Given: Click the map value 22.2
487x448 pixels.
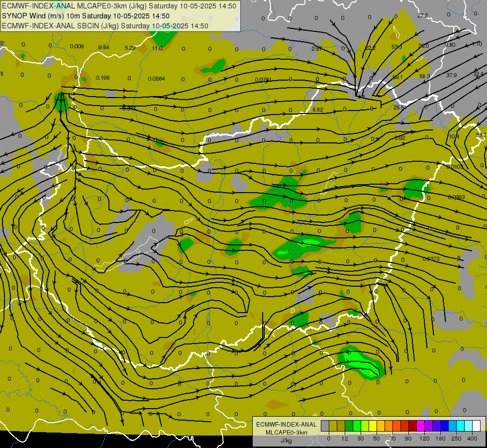Looking at the screenshot, I should pos(371,48).
